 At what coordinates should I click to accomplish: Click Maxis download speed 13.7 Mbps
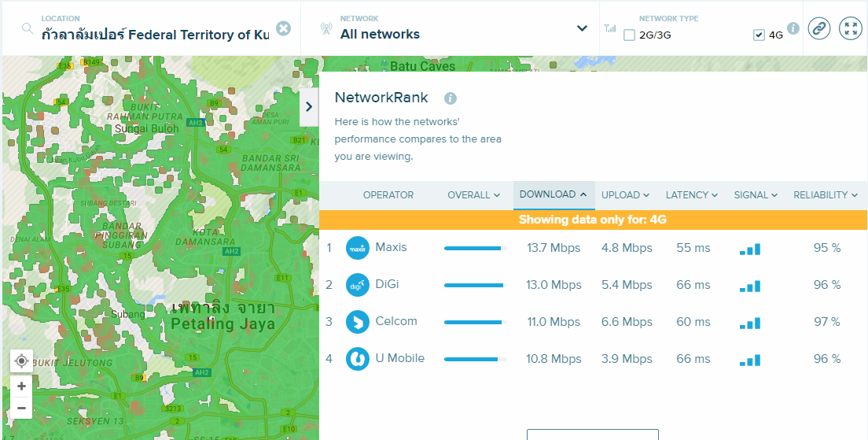pyautogui.click(x=554, y=248)
